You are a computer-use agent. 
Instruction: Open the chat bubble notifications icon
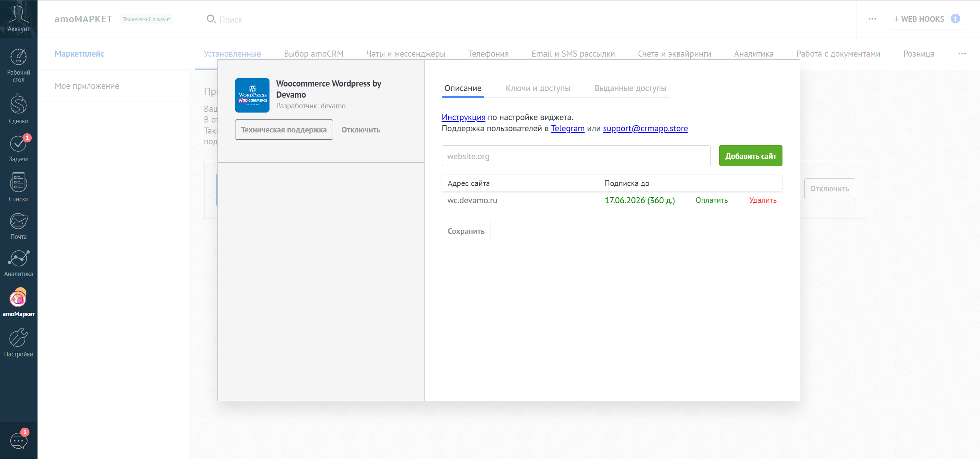18,440
